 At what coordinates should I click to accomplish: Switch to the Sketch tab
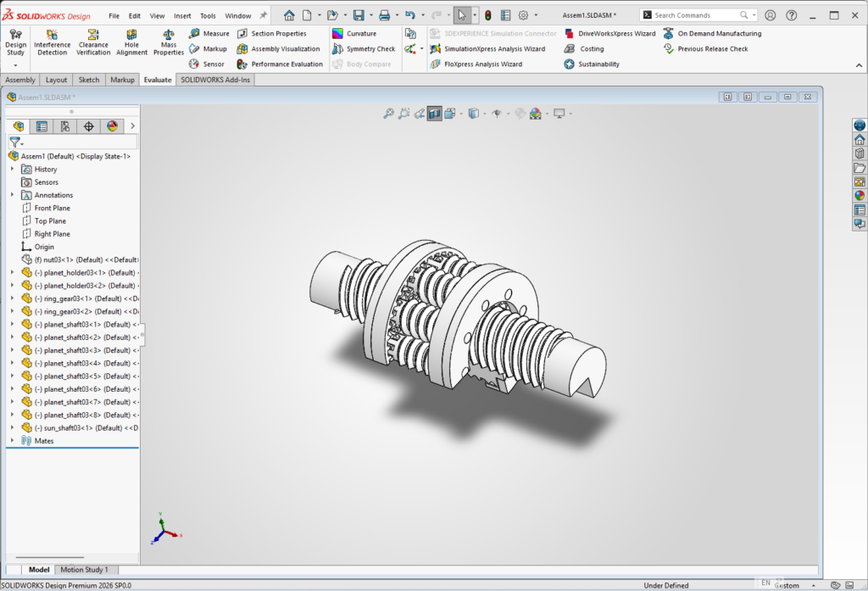[89, 80]
